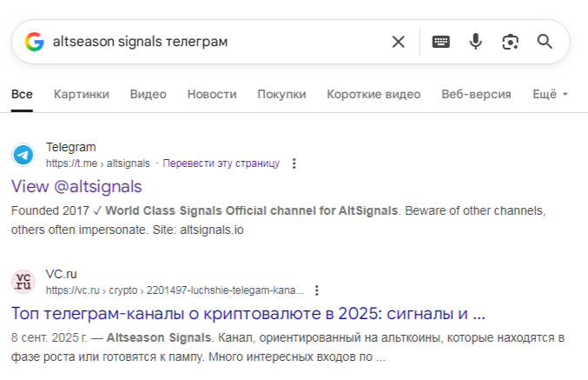The width and height of the screenshot is (588, 380).
Task: Switch to Короткие видео tab
Action: click(x=373, y=94)
